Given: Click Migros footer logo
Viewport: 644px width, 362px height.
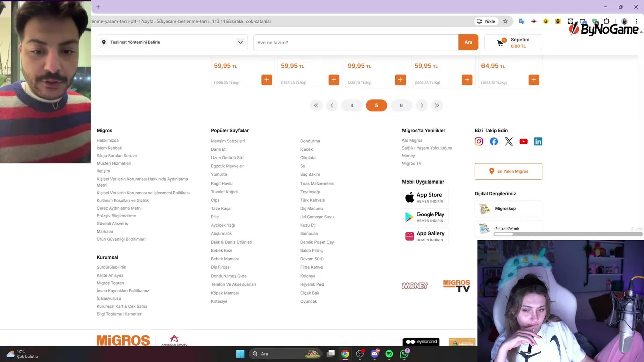Looking at the screenshot, I should [123, 340].
